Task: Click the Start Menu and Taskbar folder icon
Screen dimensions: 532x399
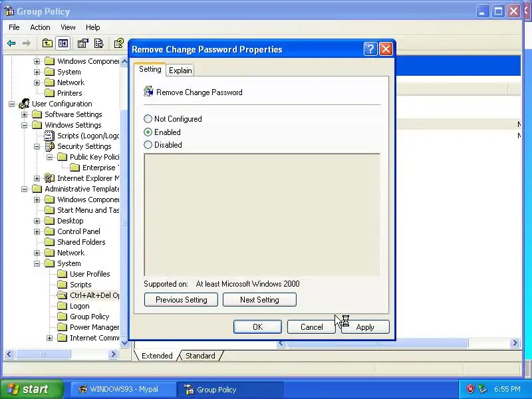Action: click(49, 210)
